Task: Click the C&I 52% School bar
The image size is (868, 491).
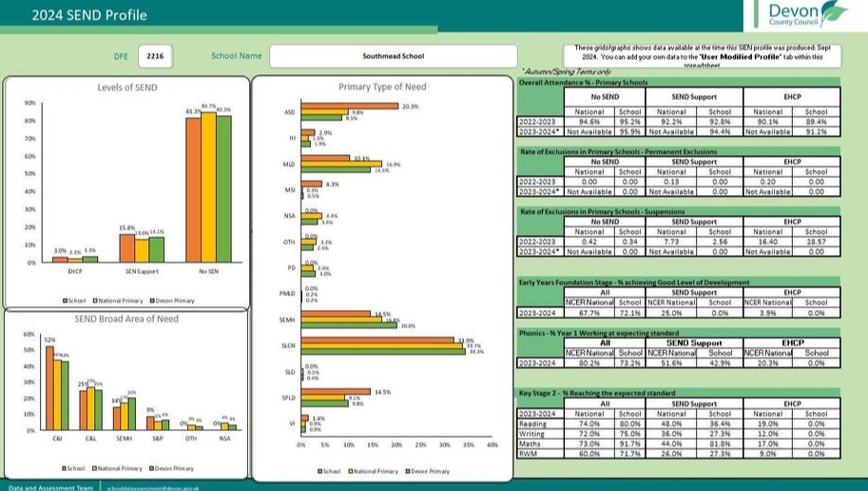Action: click(x=49, y=388)
